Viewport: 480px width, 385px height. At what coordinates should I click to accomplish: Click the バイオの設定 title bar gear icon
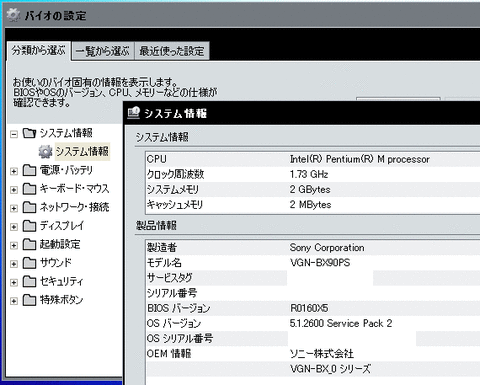pos(13,15)
